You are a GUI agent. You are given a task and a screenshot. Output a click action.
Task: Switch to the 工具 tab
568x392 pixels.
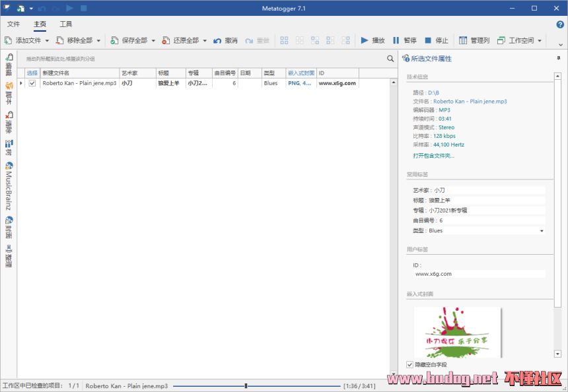[x=66, y=24]
